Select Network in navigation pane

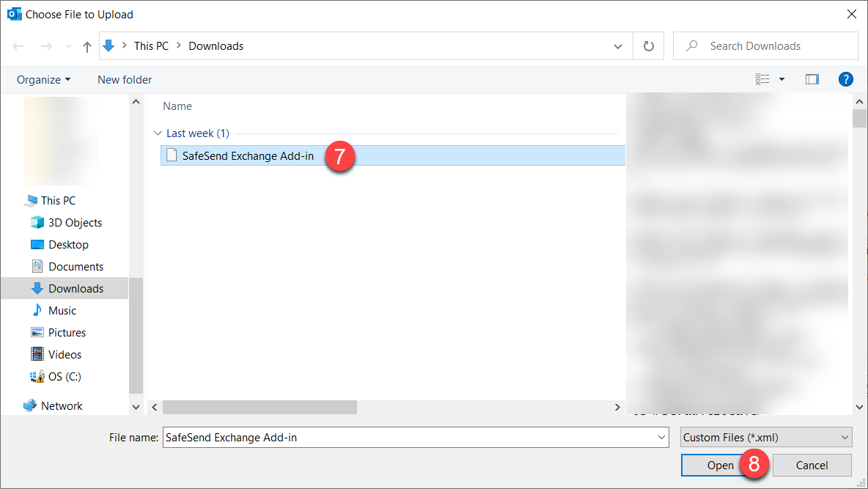tap(62, 406)
